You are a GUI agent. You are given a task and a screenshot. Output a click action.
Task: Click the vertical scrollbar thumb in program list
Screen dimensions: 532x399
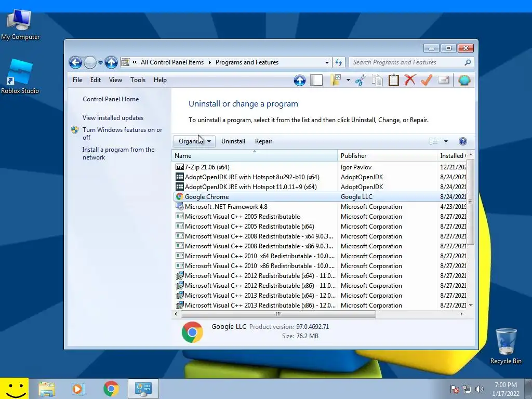[470, 202]
